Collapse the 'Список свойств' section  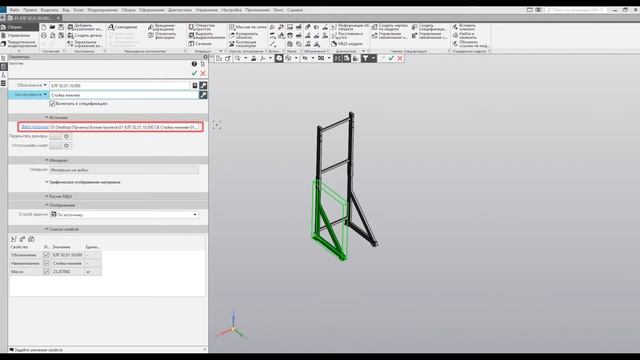(47, 229)
